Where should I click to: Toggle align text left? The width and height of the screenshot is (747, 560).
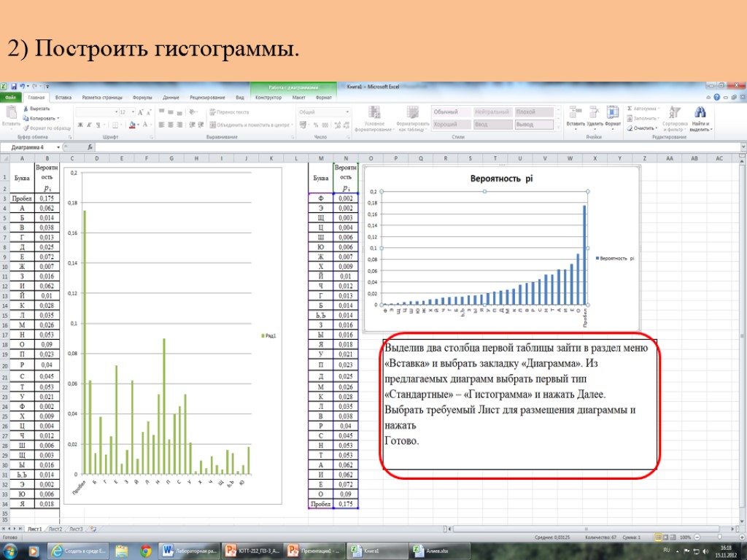(161, 125)
